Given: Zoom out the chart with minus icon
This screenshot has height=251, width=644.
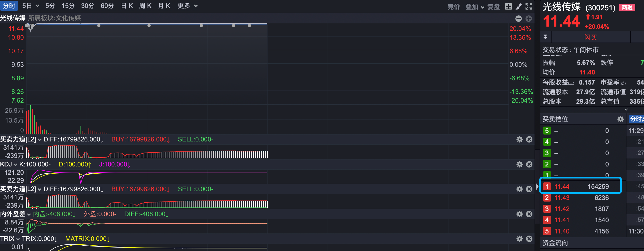Looking at the screenshot, I should 518,19.
